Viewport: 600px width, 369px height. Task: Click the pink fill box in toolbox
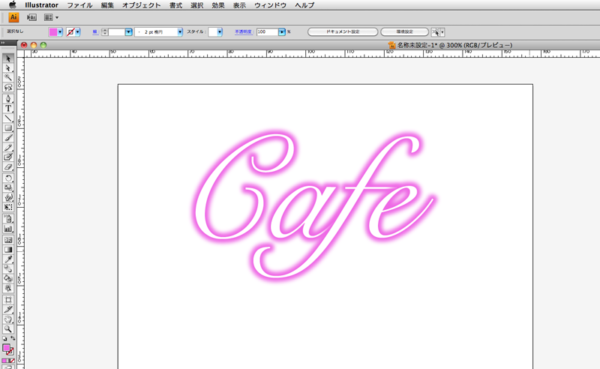pyautogui.click(x=6, y=348)
